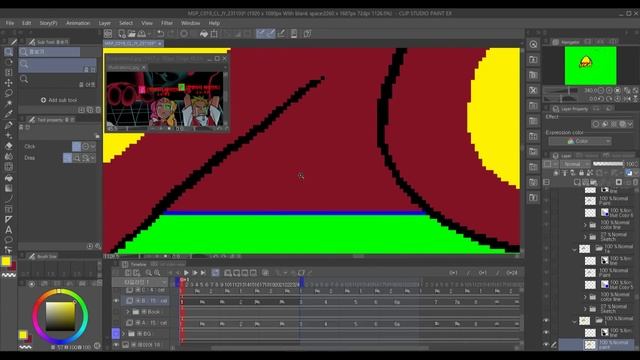Open the Layer menu
640x360 pixels.
(104, 23)
